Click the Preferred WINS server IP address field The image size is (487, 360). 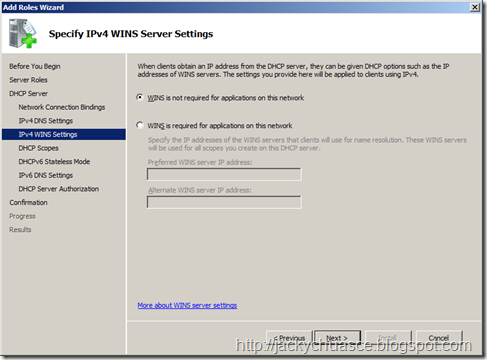click(224, 174)
